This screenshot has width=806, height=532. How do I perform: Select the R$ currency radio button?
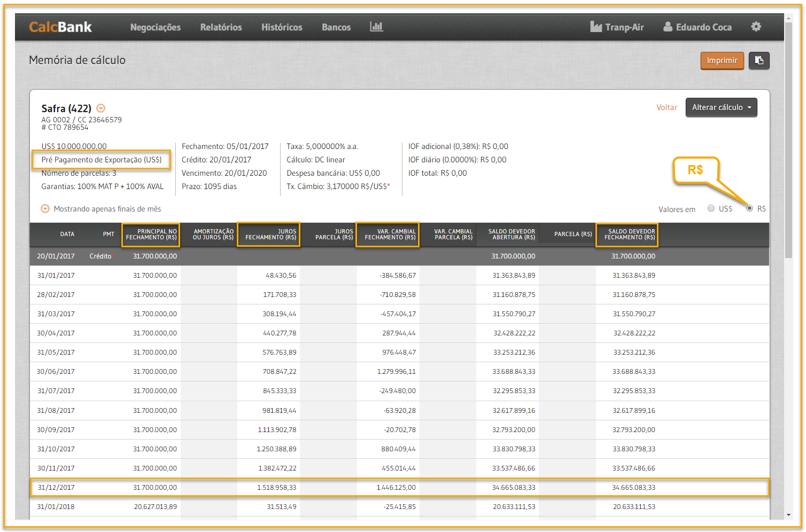pos(749,208)
